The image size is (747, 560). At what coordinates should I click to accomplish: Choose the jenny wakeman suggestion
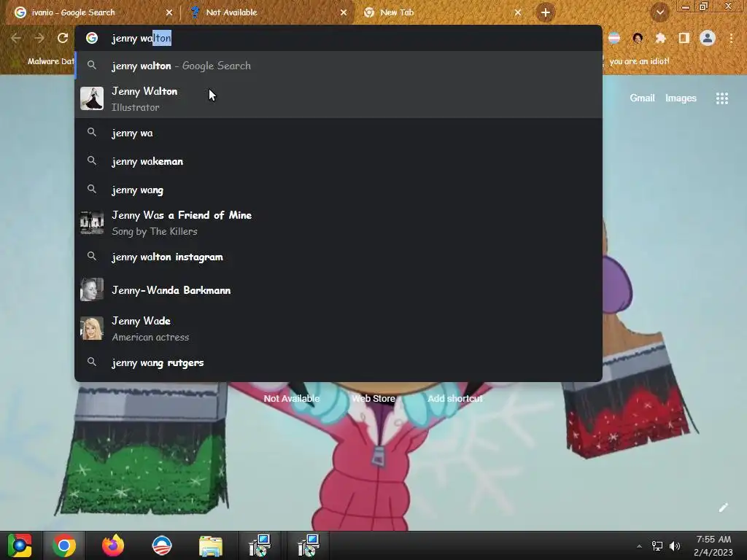tap(338, 161)
